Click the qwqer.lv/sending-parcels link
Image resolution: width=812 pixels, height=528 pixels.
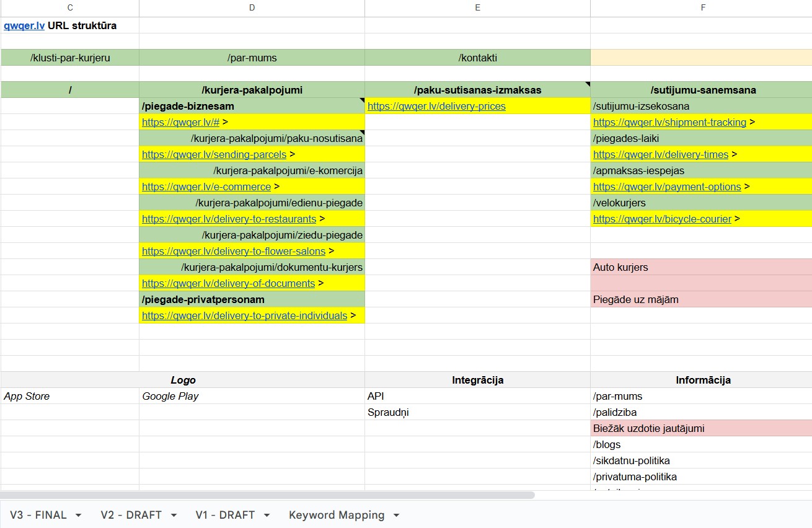click(x=214, y=154)
